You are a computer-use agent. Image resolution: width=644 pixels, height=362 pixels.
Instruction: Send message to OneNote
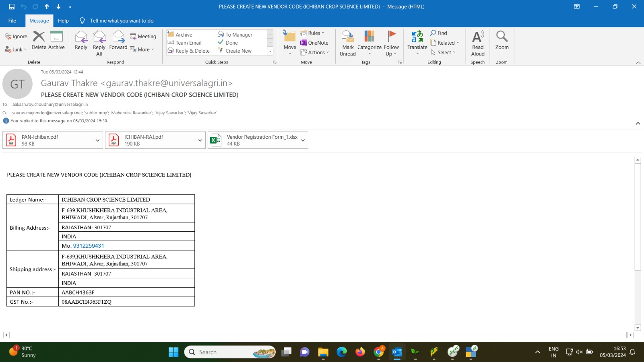point(314,43)
